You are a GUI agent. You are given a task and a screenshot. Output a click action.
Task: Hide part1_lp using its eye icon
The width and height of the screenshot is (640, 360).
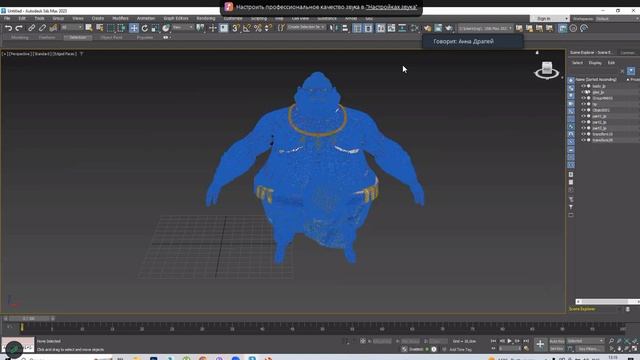(583, 116)
